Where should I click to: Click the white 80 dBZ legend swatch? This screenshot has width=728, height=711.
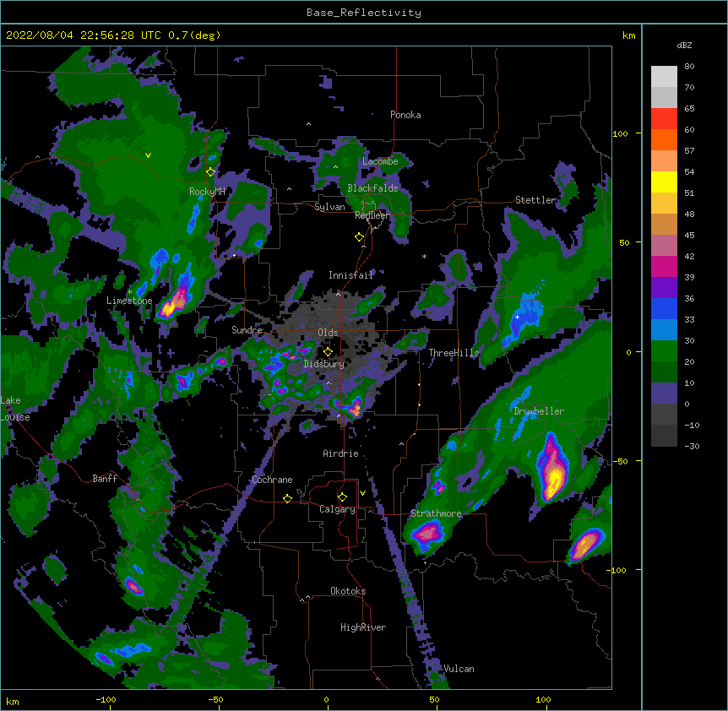click(x=664, y=77)
